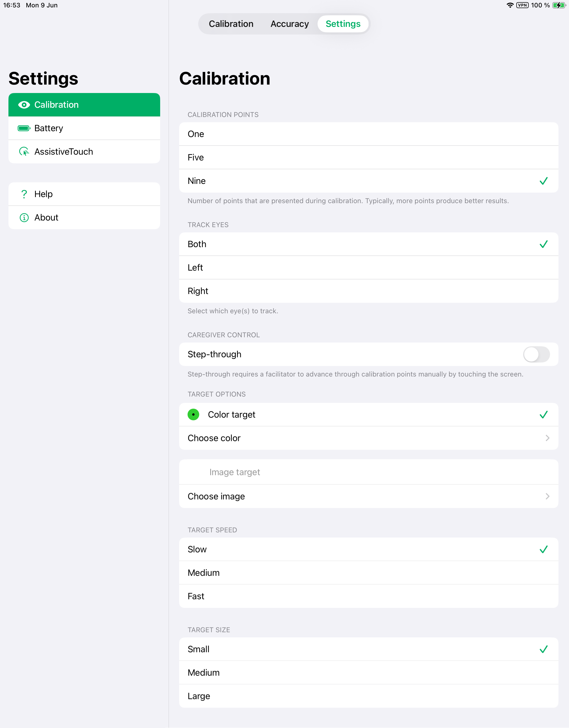The width and height of the screenshot is (569, 728).
Task: Choose One calibration point
Action: [x=368, y=134]
